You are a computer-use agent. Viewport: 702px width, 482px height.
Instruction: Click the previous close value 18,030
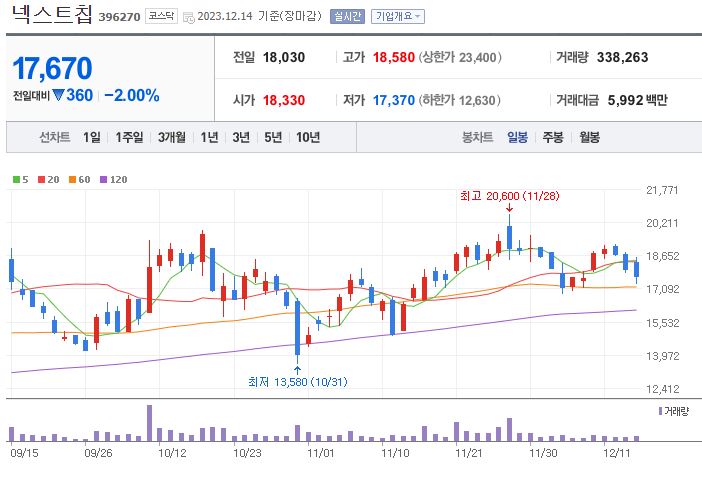[x=284, y=57]
